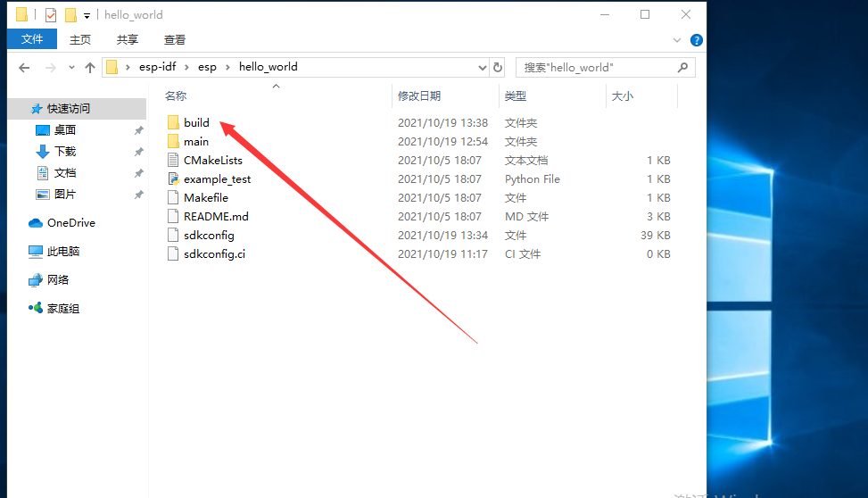Select the CMakeLists text document icon
The height and width of the screenshot is (498, 868).
[173, 160]
